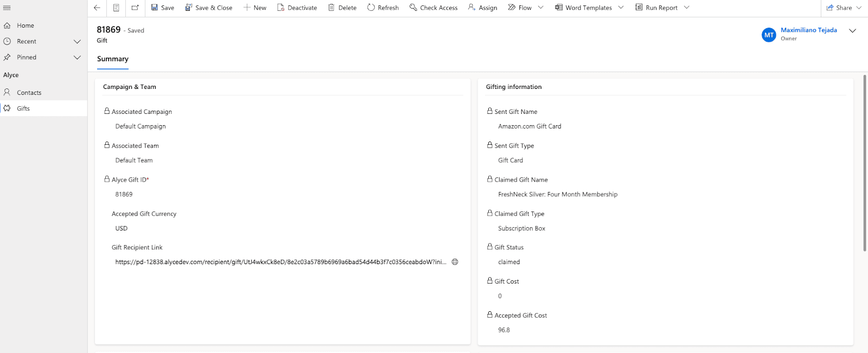Expand the Word Templates dropdown arrow
The height and width of the screenshot is (353, 868).
tap(621, 8)
